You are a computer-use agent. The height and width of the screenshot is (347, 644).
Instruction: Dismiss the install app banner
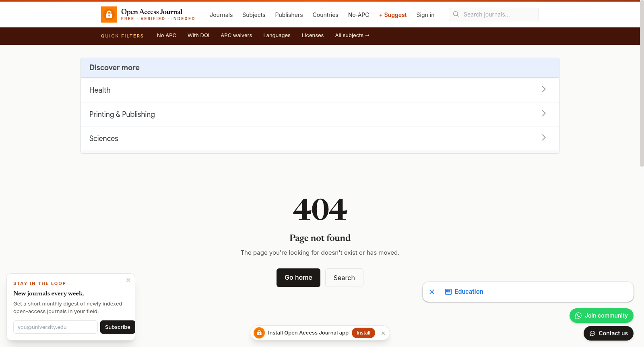(383, 333)
